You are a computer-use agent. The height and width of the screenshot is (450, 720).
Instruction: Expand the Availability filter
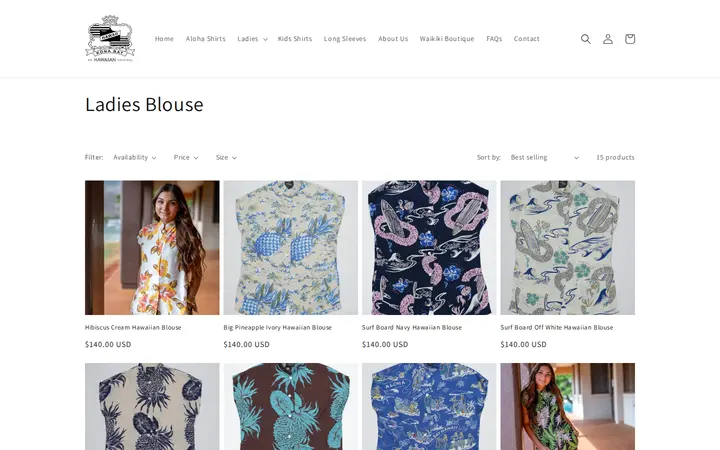[135, 158]
